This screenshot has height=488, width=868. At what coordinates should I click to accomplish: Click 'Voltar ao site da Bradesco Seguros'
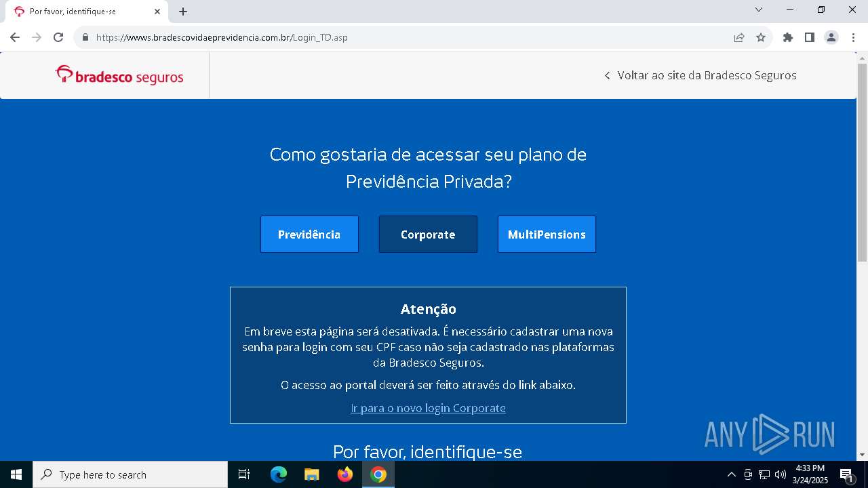point(701,75)
